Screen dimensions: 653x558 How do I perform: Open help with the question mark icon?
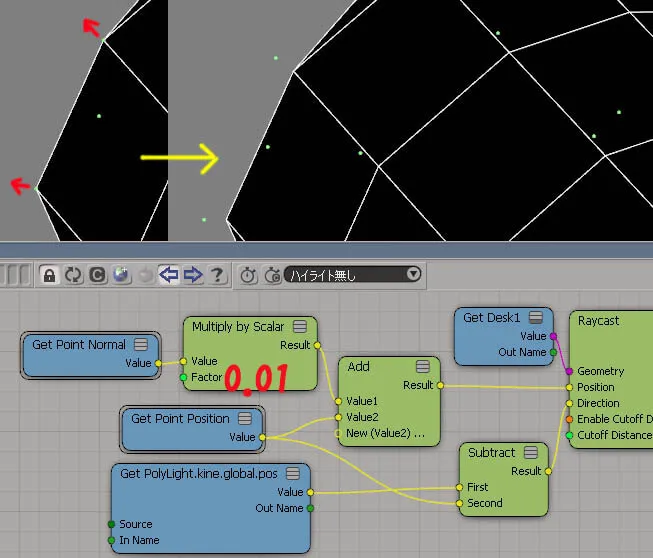217,275
